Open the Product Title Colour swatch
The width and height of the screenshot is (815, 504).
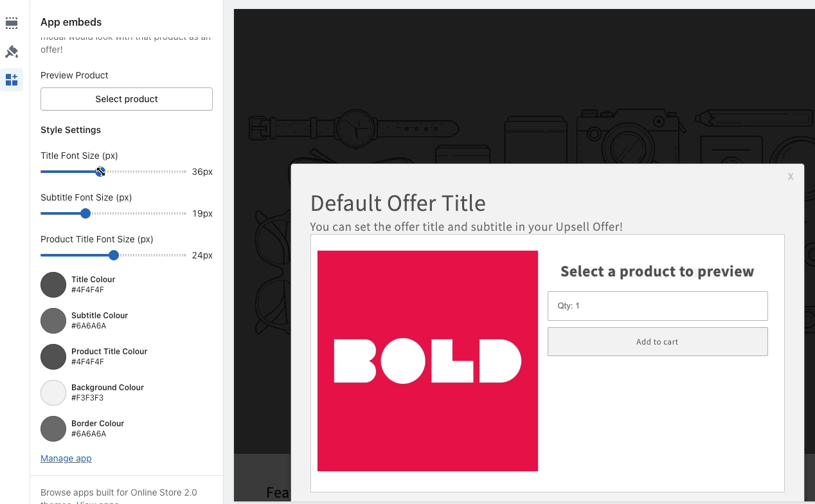pyautogui.click(x=53, y=356)
